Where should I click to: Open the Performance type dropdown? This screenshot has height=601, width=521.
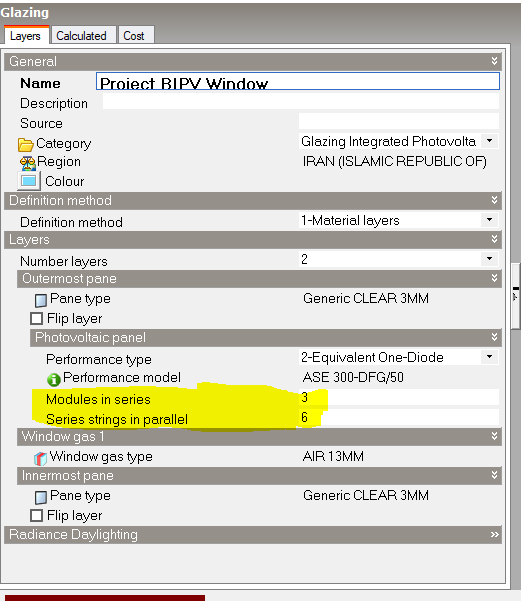click(x=490, y=357)
